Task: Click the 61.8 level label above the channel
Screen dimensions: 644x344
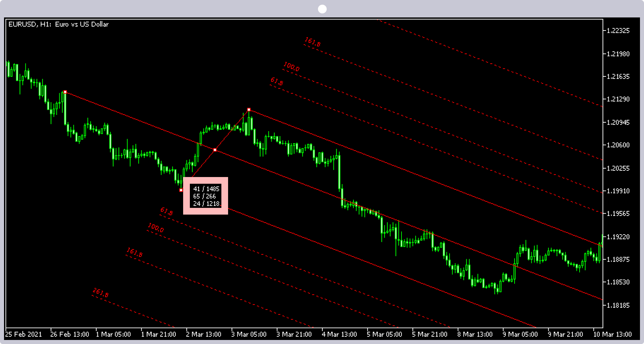Action: click(x=277, y=81)
